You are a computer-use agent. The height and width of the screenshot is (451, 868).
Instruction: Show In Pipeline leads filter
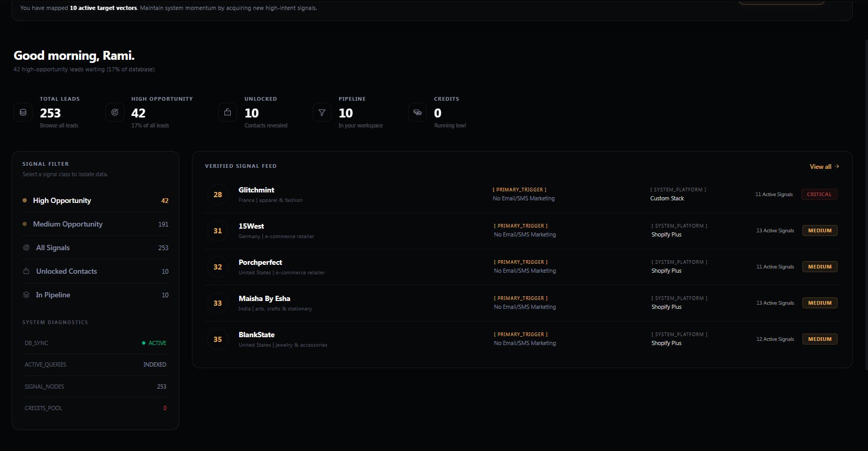(95, 295)
